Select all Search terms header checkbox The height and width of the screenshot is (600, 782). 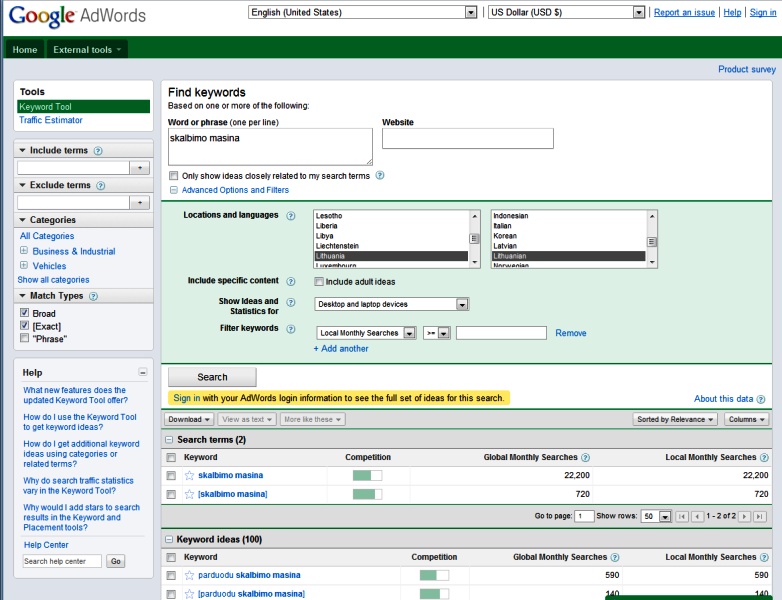(171, 457)
